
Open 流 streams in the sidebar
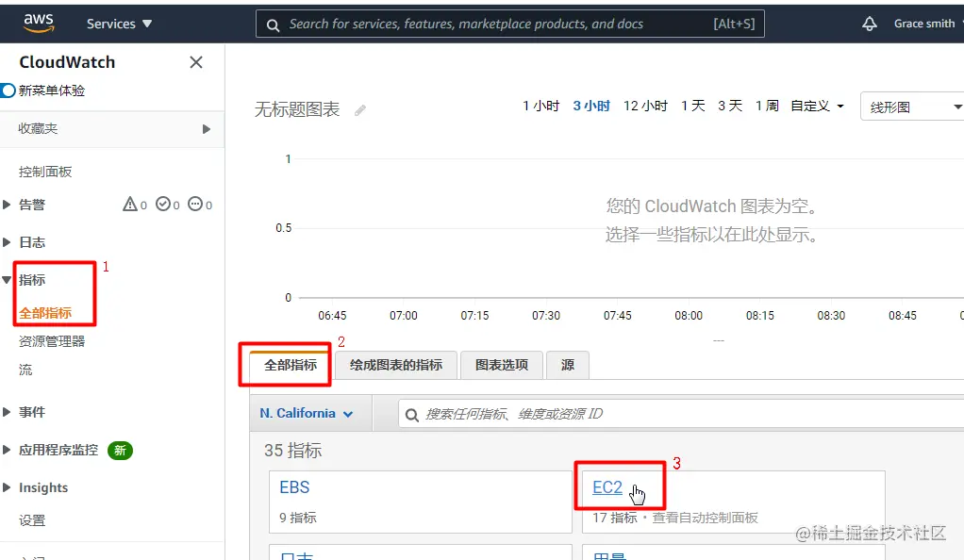[25, 370]
